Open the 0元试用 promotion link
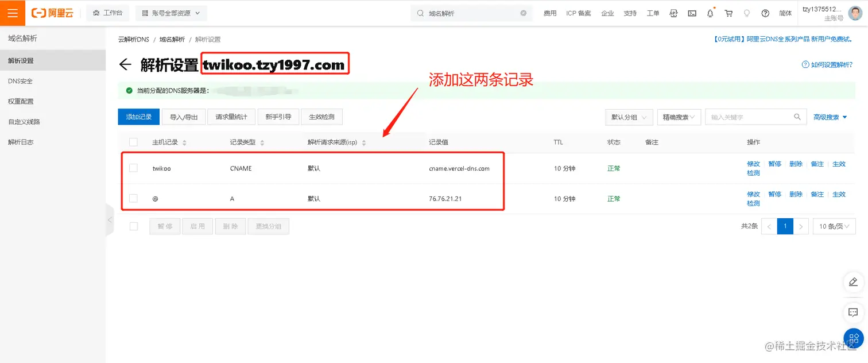Viewport: 868px width, 363px height. [782, 40]
